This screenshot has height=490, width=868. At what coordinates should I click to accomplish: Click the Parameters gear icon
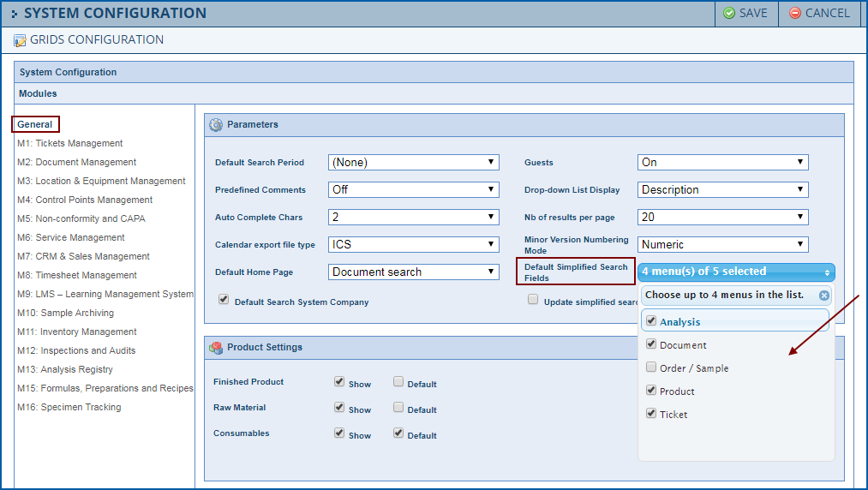click(x=216, y=124)
